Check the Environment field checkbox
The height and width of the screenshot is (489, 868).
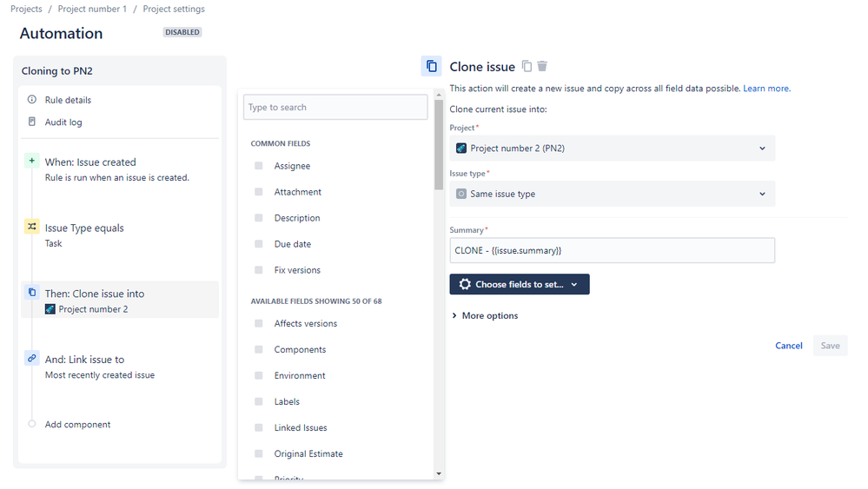click(259, 375)
